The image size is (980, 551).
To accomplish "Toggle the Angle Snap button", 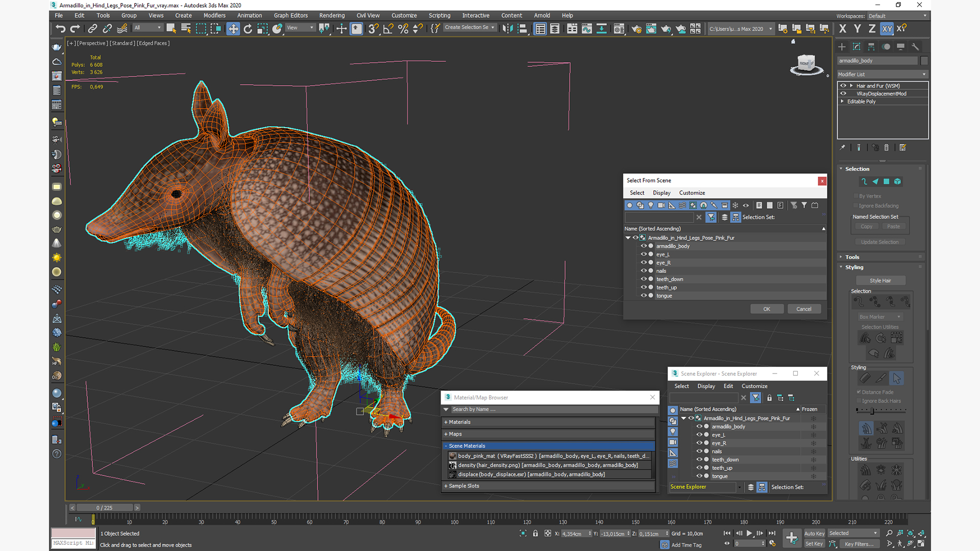I will (388, 29).
